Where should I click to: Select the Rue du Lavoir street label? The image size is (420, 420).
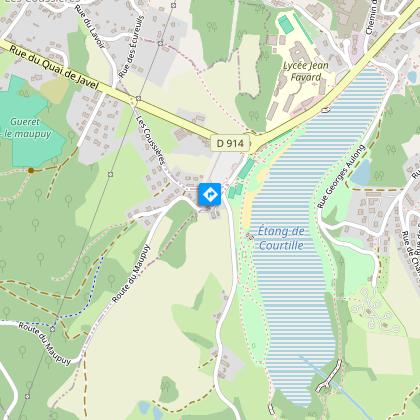90,27
